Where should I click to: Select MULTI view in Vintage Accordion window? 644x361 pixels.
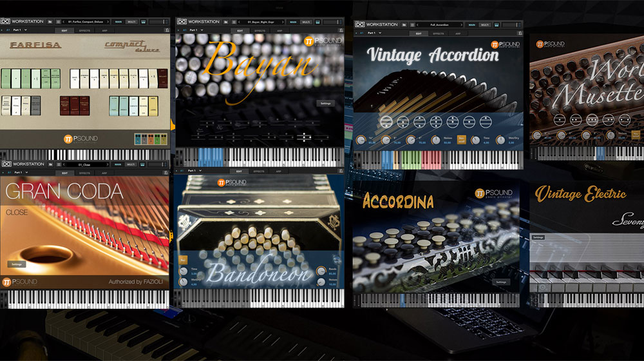pos(485,24)
